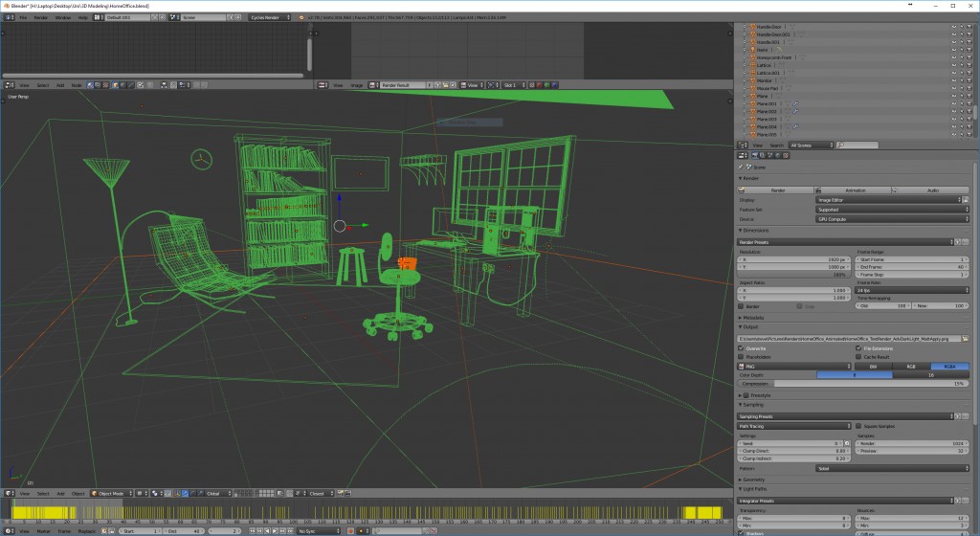Image resolution: width=980 pixels, height=536 pixels.
Task: Click the Lattice object icon in outliner
Action: (753, 65)
